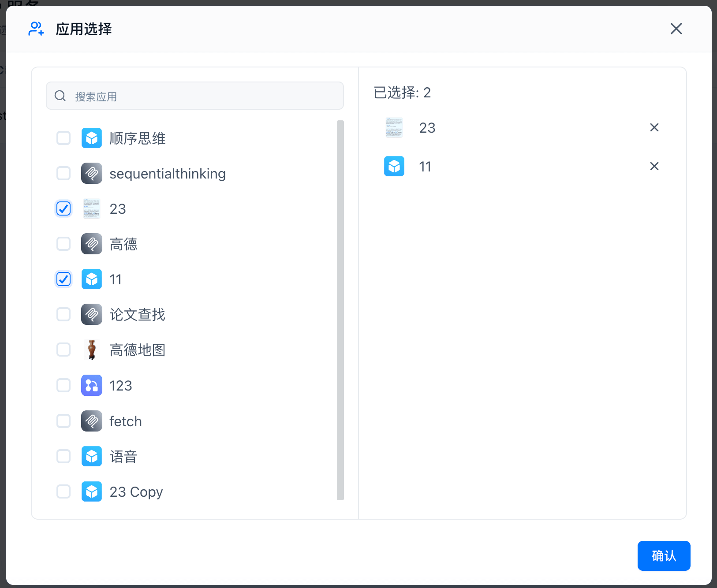Remove 23 from the selected list
The image size is (717, 588).
click(x=654, y=127)
